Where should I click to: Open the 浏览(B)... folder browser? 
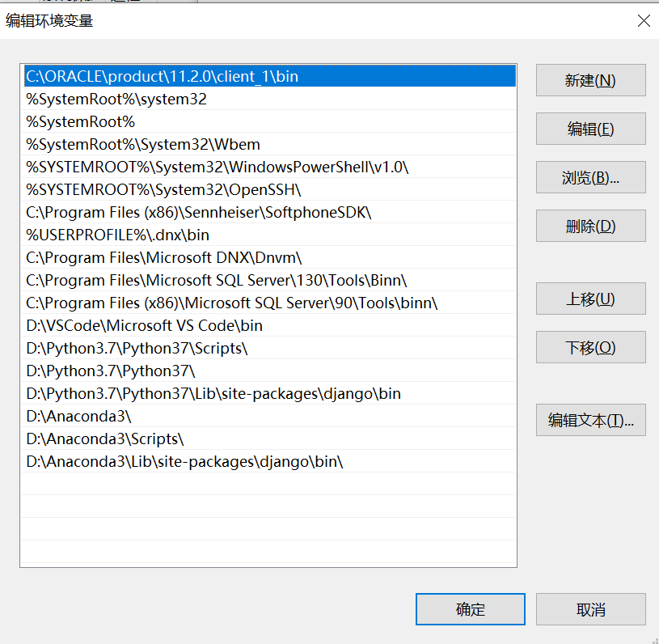click(590, 177)
